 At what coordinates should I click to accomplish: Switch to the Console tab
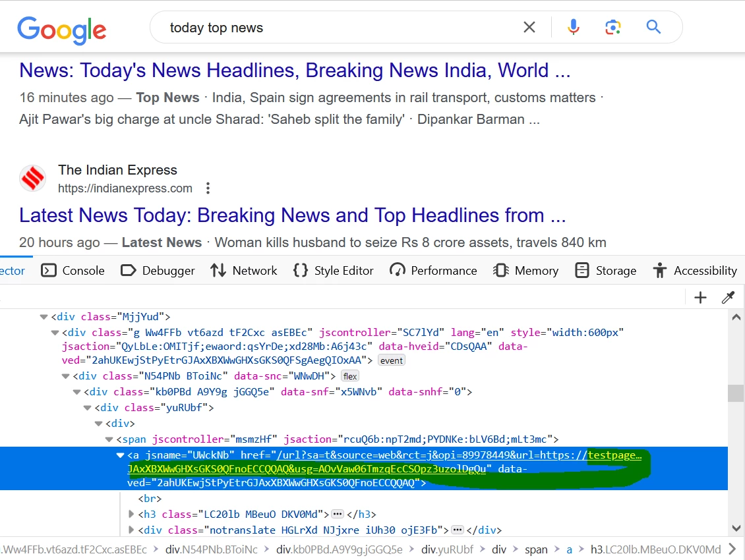[x=73, y=270]
